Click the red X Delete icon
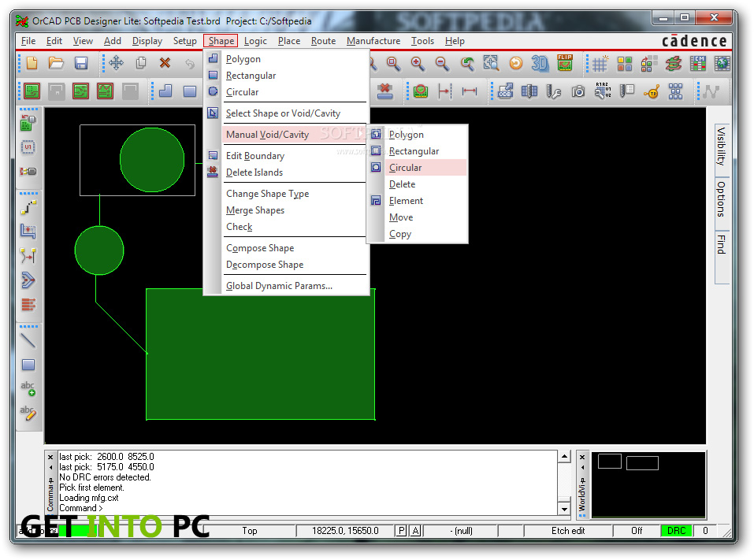 [x=165, y=63]
